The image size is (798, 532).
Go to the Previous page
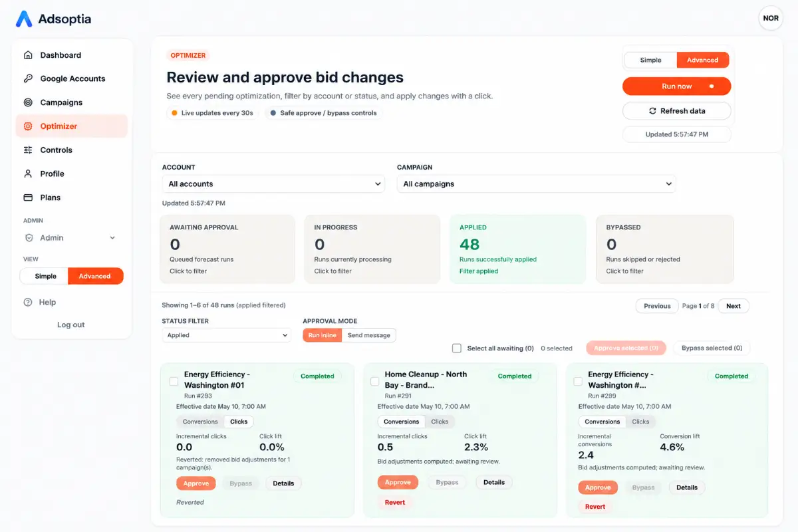click(x=657, y=306)
